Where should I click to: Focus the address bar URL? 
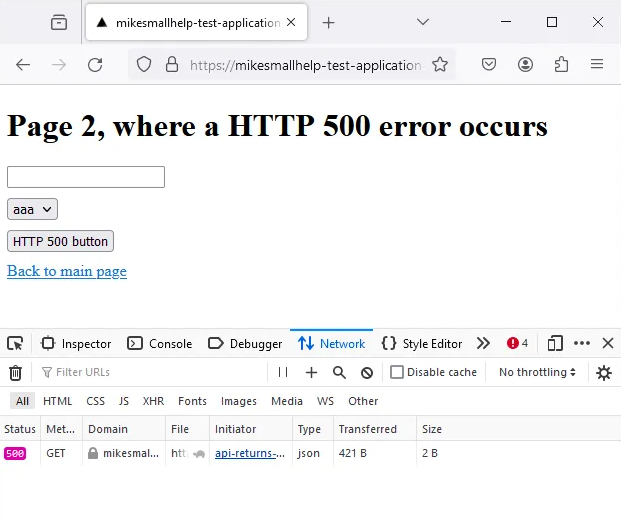tap(305, 65)
